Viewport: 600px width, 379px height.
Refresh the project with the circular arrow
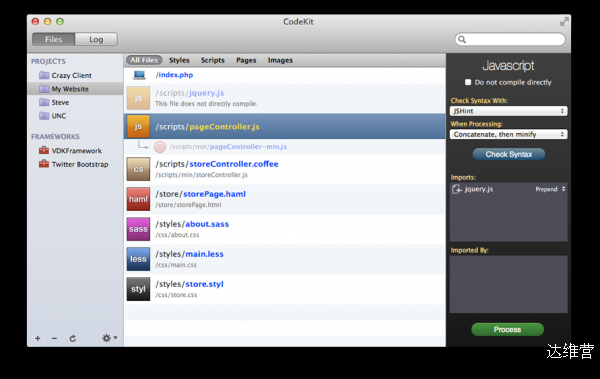click(x=73, y=338)
